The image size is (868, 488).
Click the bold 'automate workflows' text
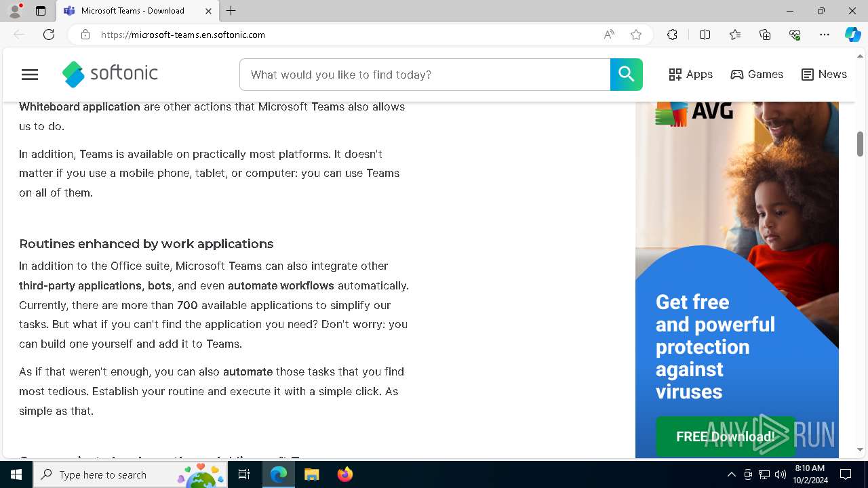click(x=281, y=285)
